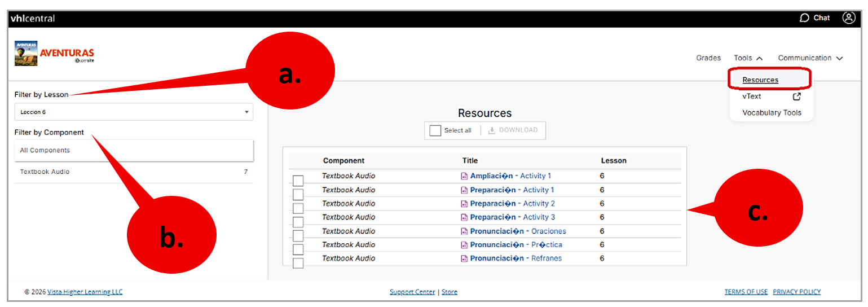Open Pronunciación - Oraciones link

518,231
